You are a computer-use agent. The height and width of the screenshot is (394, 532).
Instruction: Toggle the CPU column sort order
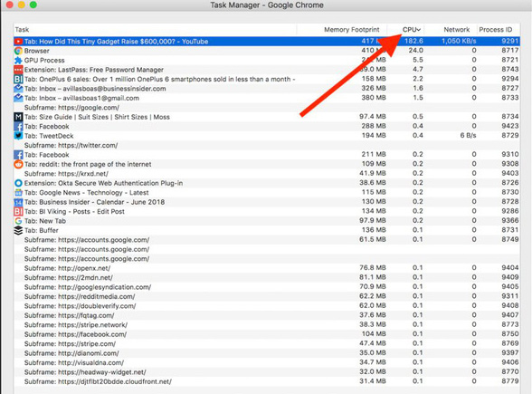point(405,30)
